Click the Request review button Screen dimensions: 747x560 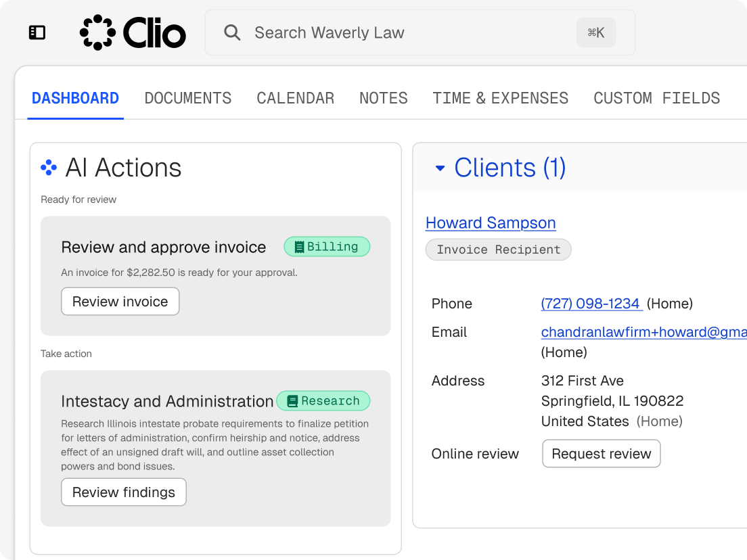click(x=602, y=453)
